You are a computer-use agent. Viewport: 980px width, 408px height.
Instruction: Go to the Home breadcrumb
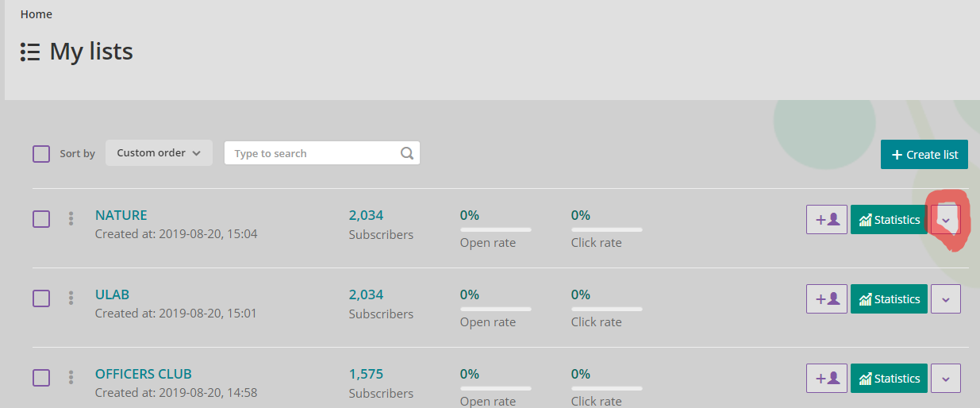(37, 14)
